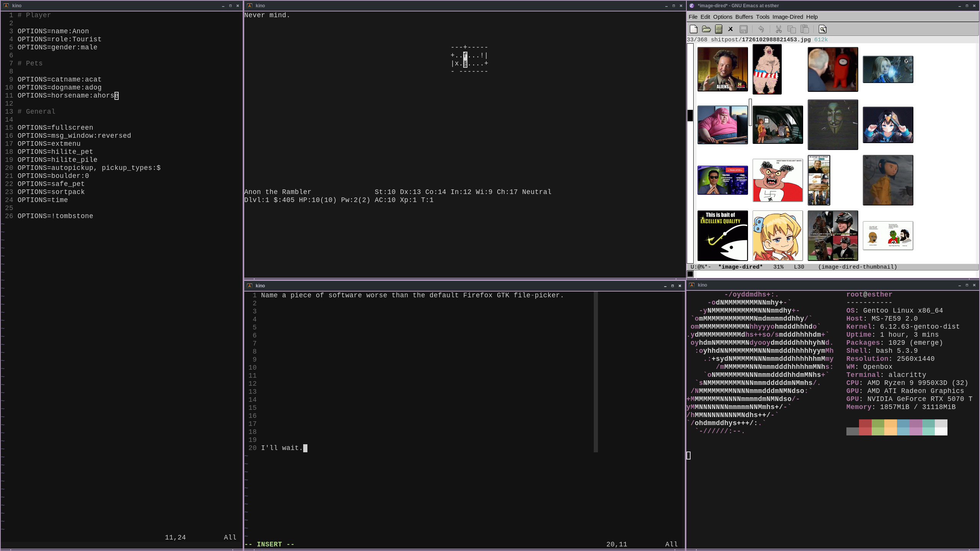Click the Search magnifier toolbar icon
This screenshot has height=551, width=980.
823,29
